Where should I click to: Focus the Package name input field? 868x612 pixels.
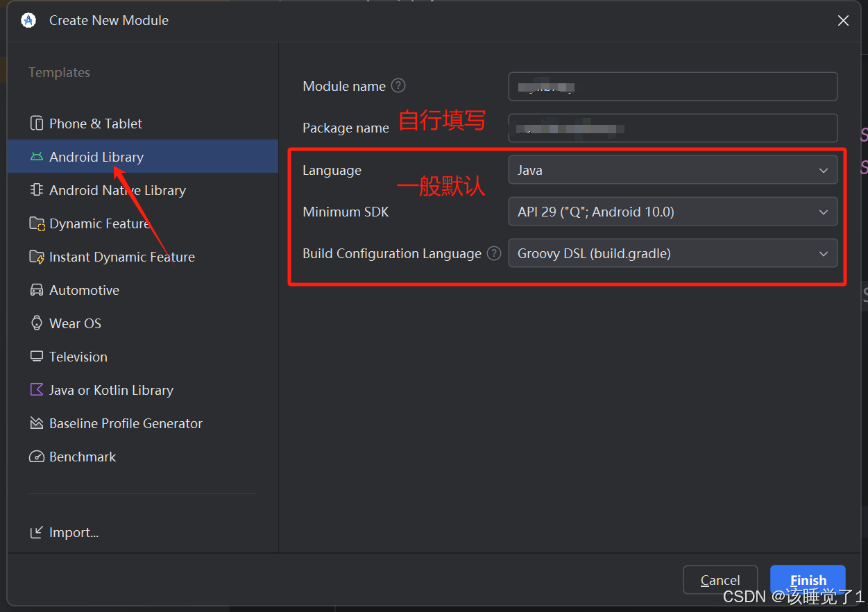pyautogui.click(x=673, y=128)
